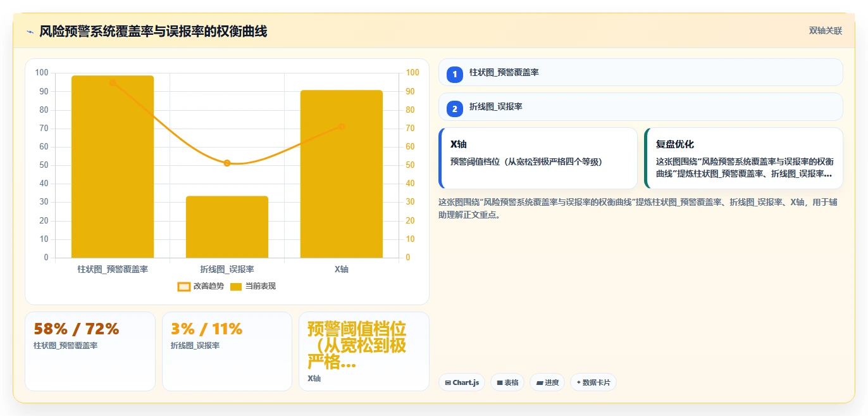The image size is (868, 416).
Task: Click the 58% / 72% stat card
Action: pos(90,351)
